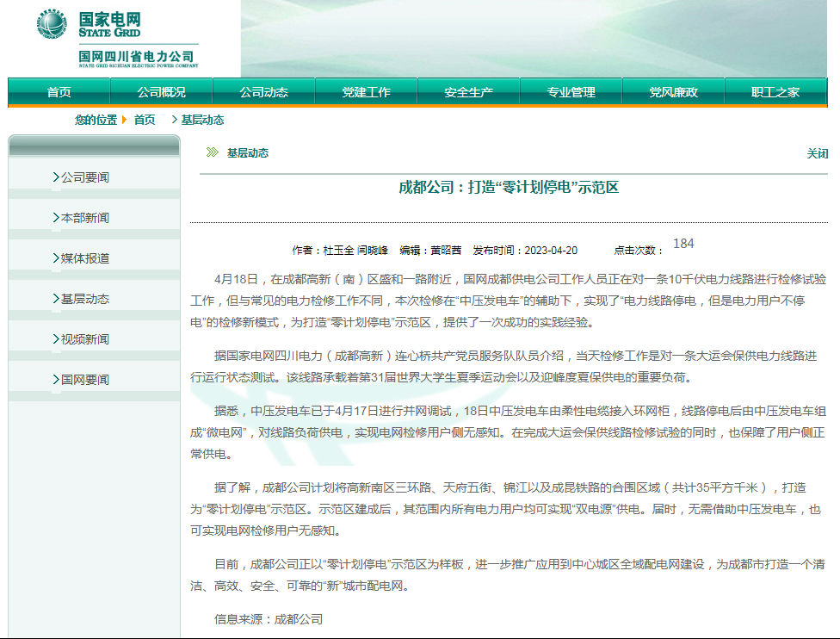The width and height of the screenshot is (840, 639).
Task: Click the paragraph beginning 4月18日
Action: point(509,301)
